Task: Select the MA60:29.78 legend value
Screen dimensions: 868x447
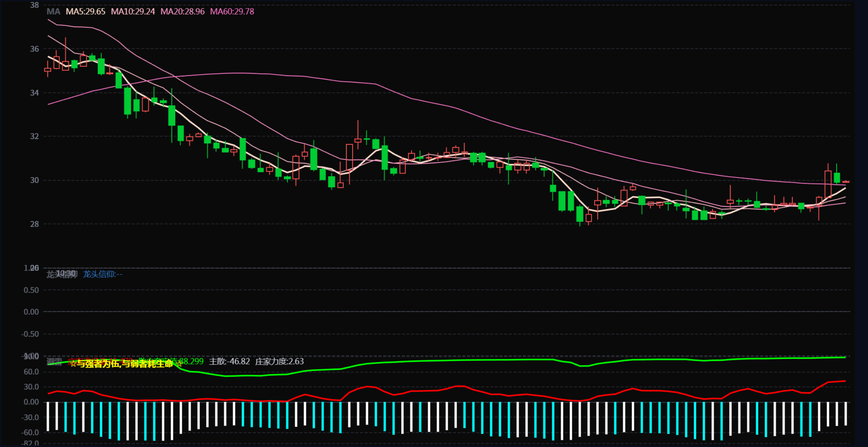Action: tap(232, 12)
